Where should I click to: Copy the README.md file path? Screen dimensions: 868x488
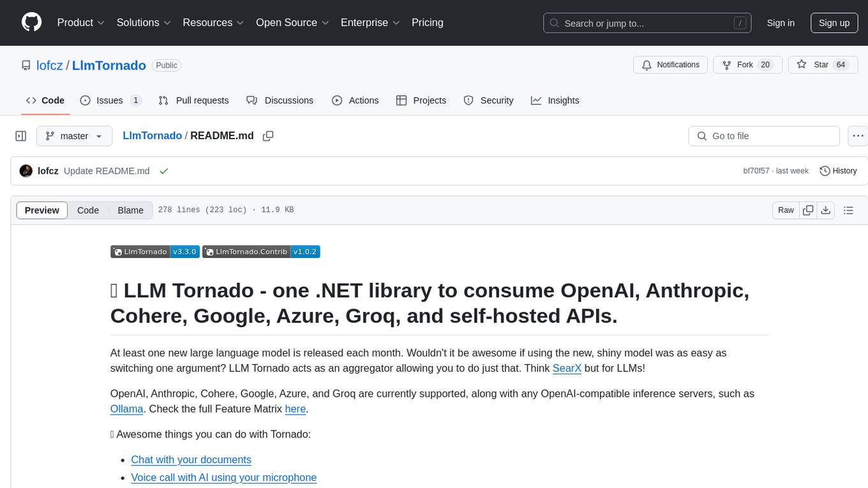(x=268, y=135)
